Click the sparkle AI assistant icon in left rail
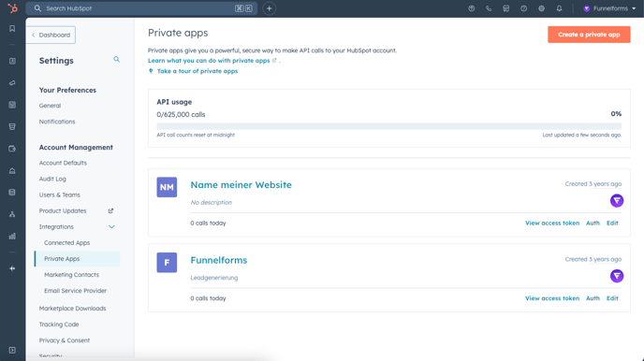This screenshot has height=361, width=644. (x=12, y=268)
